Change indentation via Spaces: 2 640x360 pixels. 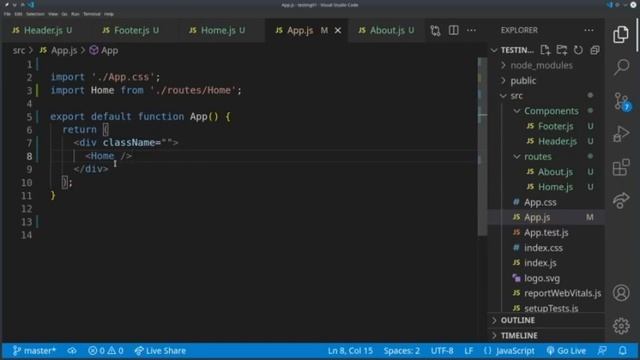click(401, 351)
